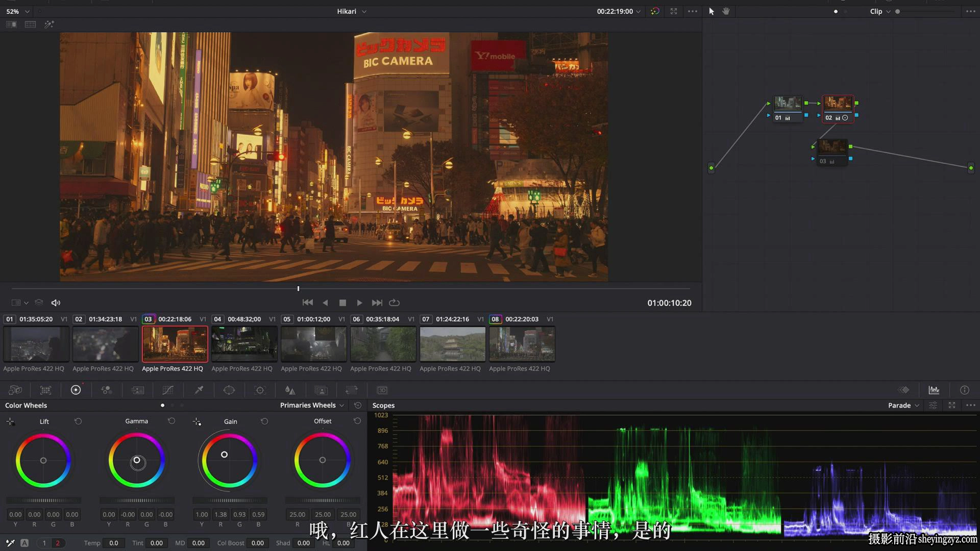Run auto color balance
This screenshot has height=551, width=980.
point(10,543)
